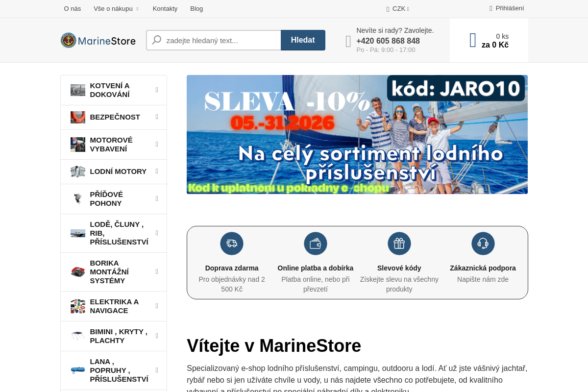Open Kotvení a dokování category
Screen dimensions: 588x392
(114, 90)
